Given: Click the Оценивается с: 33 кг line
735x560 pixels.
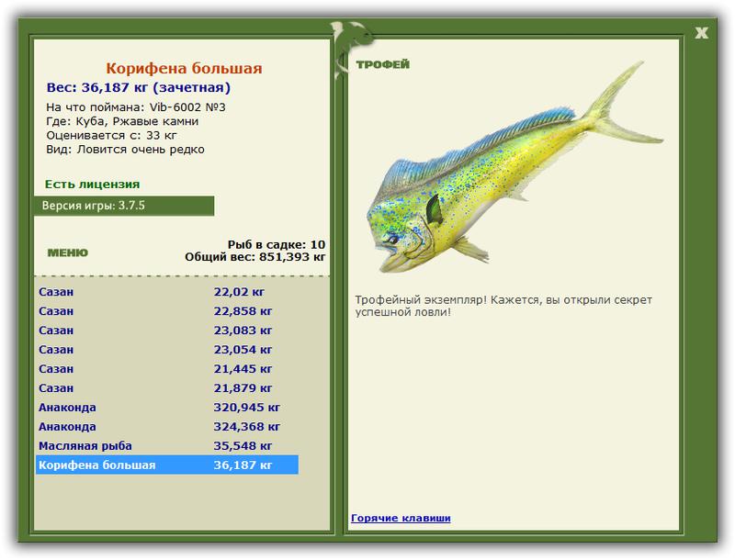Looking at the screenshot, I should point(111,135).
